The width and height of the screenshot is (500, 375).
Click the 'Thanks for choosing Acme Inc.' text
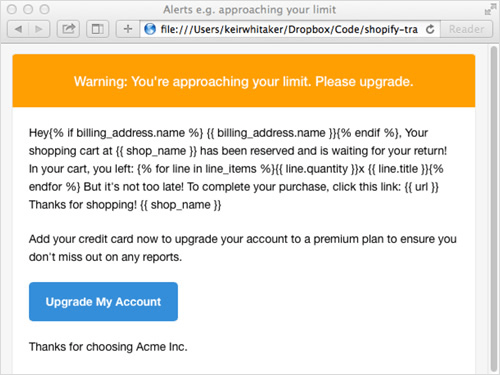pyautogui.click(x=108, y=347)
